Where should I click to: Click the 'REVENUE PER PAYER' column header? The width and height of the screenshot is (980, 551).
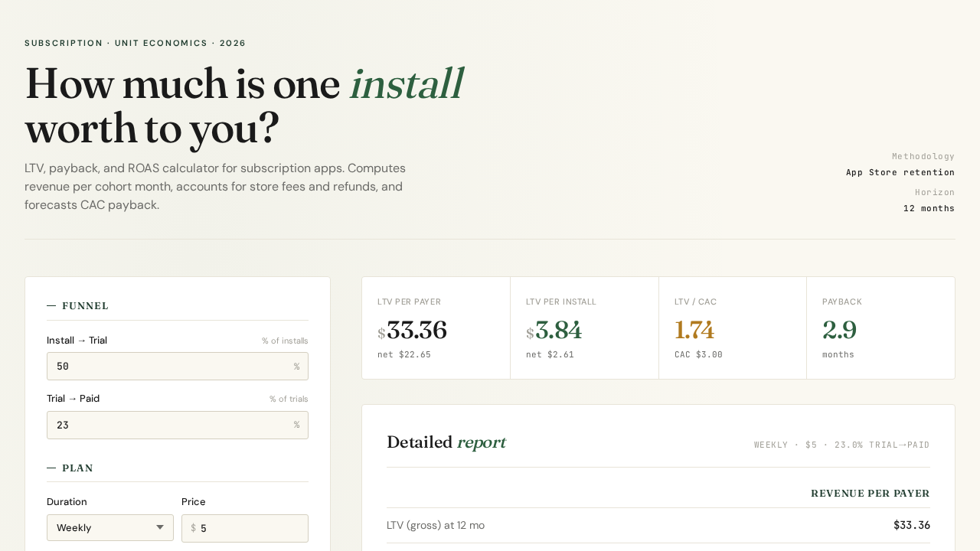(x=871, y=494)
